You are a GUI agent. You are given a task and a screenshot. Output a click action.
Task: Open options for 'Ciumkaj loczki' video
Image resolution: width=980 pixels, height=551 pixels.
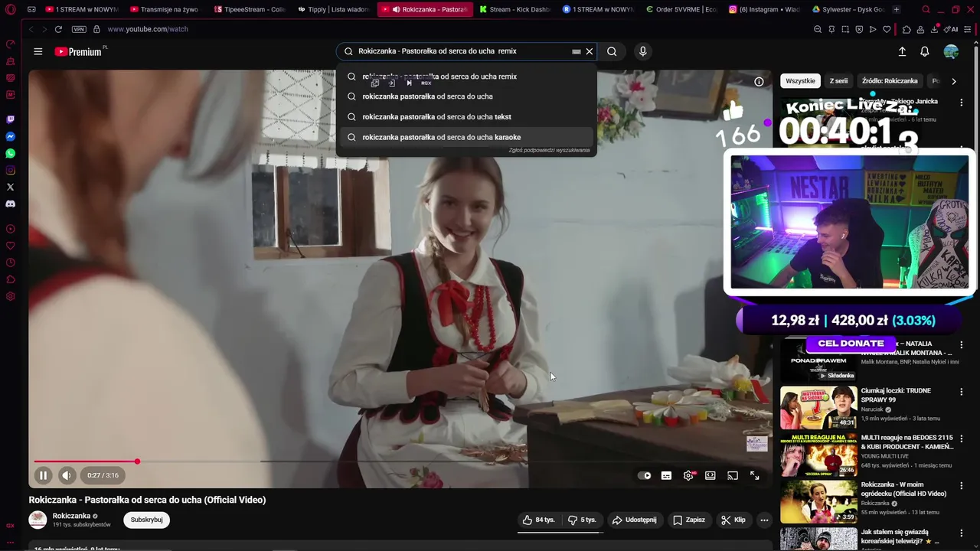point(962,392)
